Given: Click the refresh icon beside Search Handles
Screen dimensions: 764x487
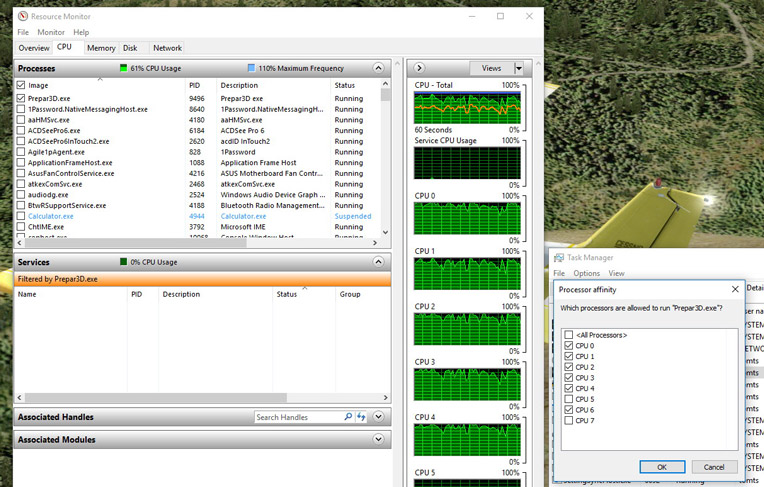Looking at the screenshot, I should point(361,417).
